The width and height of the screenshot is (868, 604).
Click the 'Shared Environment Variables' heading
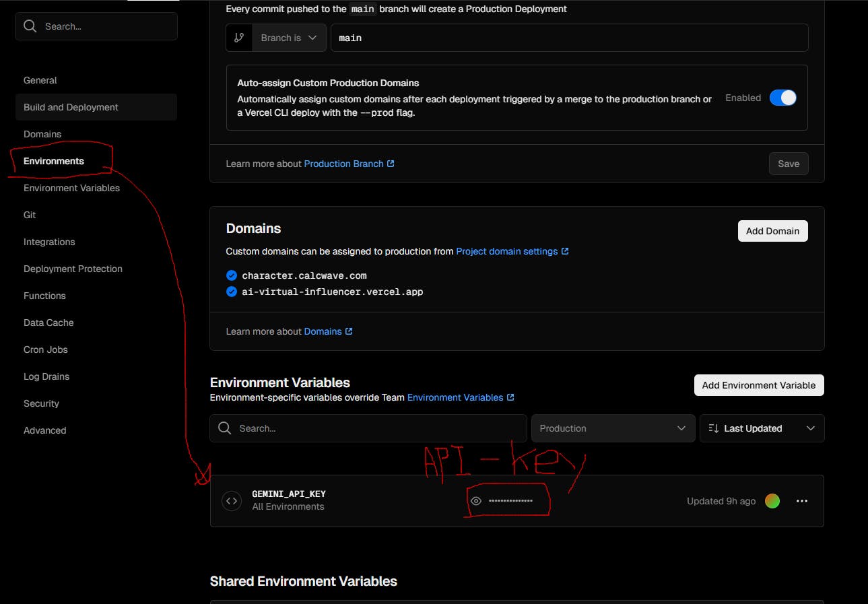point(304,581)
